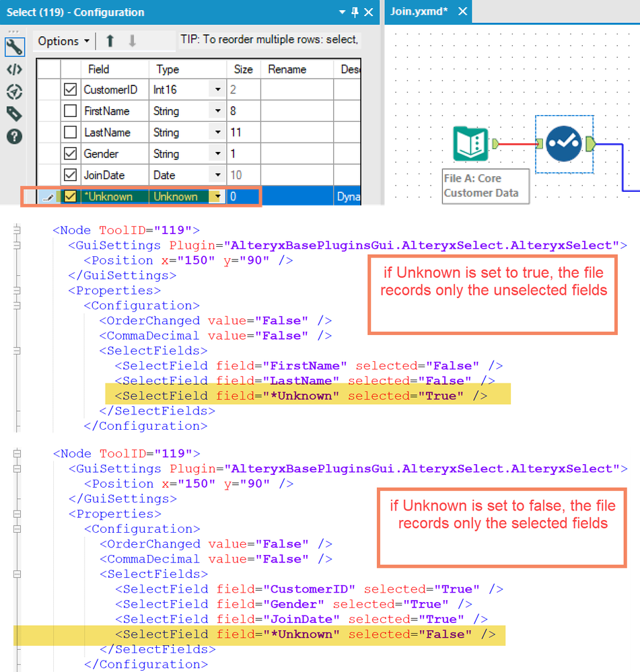Collapse the second SelectFields XML block

17,574
